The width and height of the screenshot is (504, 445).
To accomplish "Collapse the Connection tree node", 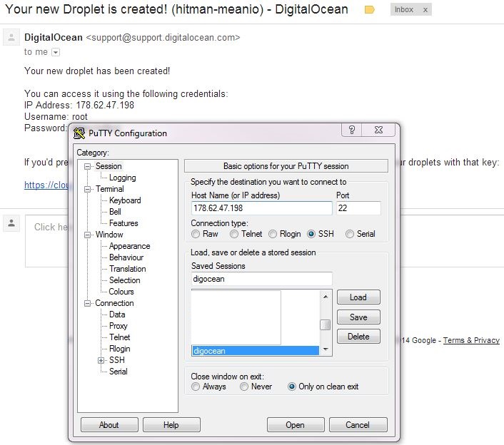I will (87, 303).
